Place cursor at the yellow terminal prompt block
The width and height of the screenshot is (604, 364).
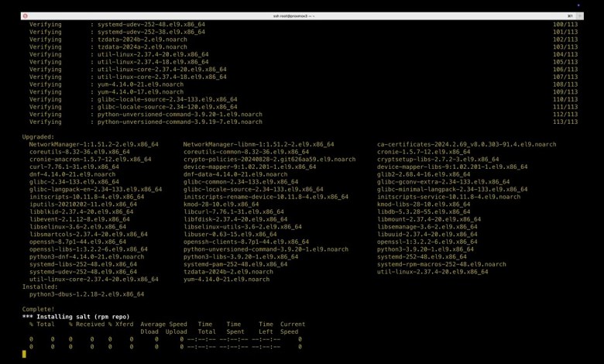point(24,354)
